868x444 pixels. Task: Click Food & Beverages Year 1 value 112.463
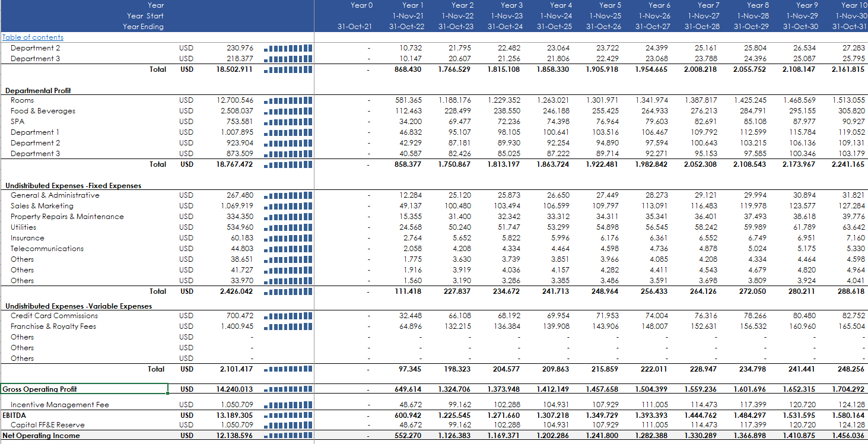click(x=408, y=111)
